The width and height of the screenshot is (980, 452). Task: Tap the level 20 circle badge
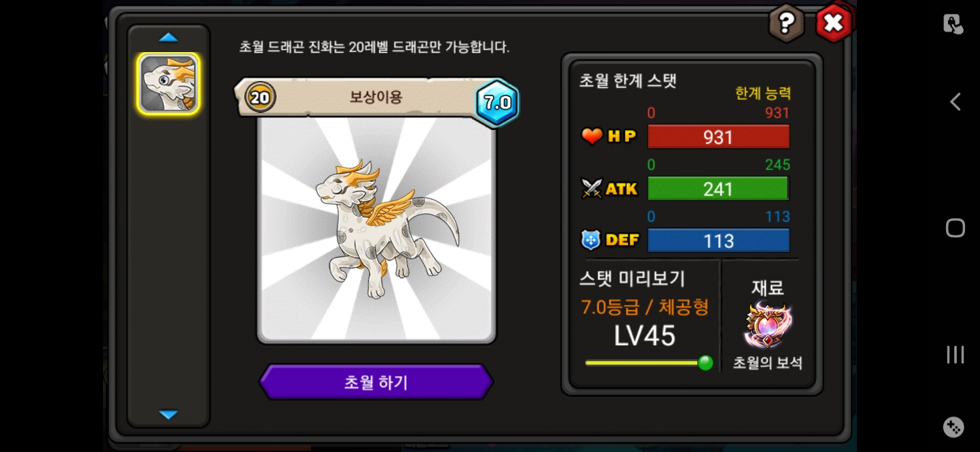[x=260, y=97]
